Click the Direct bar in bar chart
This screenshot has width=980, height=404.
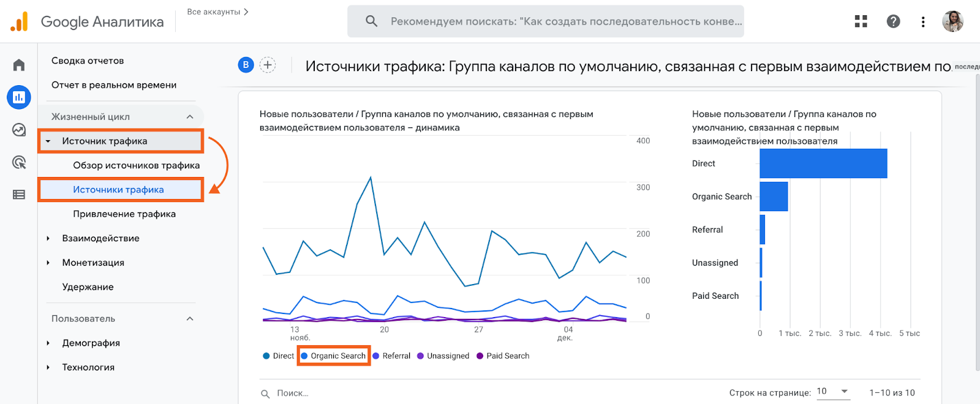pyautogui.click(x=823, y=163)
